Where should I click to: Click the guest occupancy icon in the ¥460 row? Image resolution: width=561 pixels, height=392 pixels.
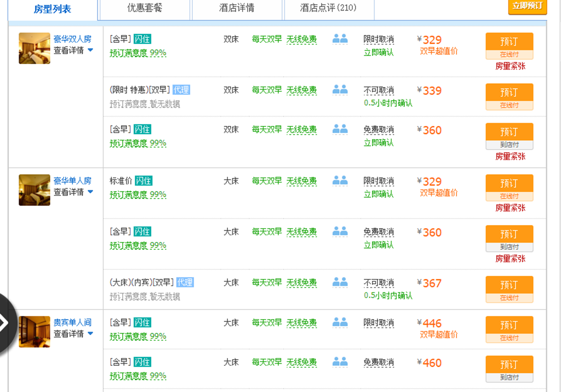pos(340,361)
